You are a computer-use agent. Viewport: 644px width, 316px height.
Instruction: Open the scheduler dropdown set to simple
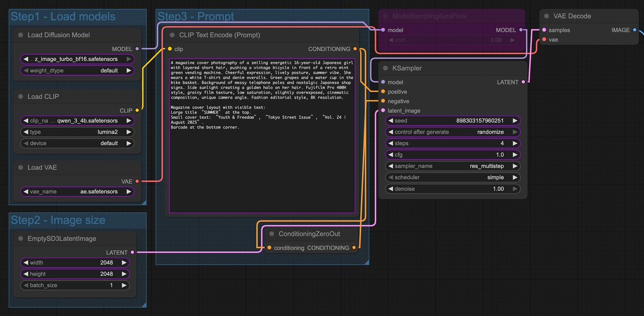point(452,178)
